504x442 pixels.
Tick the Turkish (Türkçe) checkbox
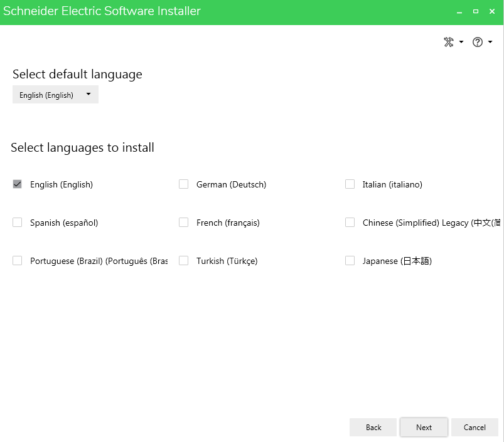pos(183,261)
